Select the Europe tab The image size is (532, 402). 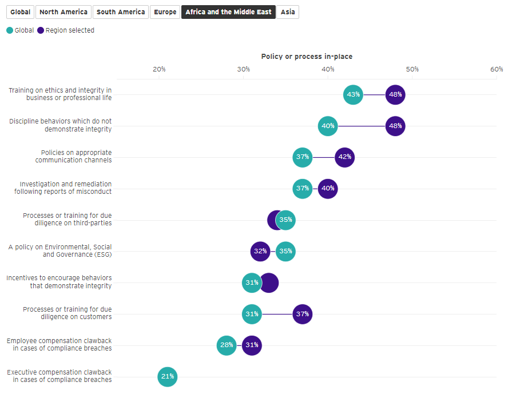(x=165, y=12)
